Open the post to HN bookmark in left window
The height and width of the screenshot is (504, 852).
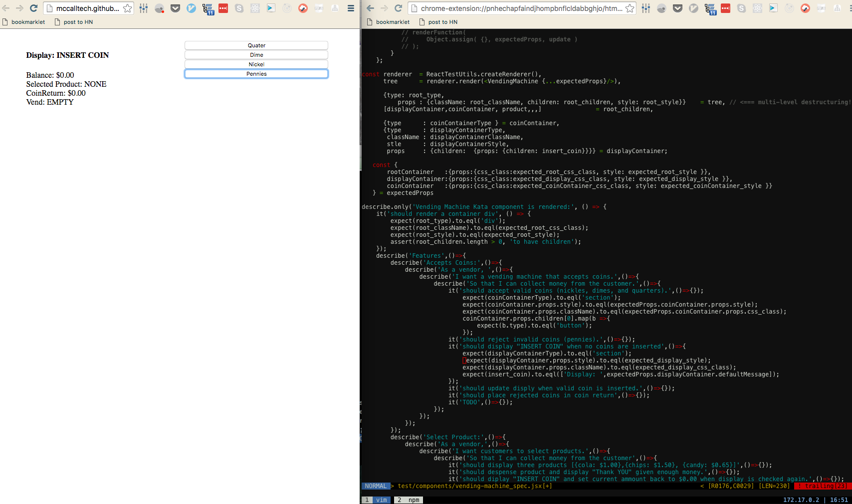[x=73, y=22]
